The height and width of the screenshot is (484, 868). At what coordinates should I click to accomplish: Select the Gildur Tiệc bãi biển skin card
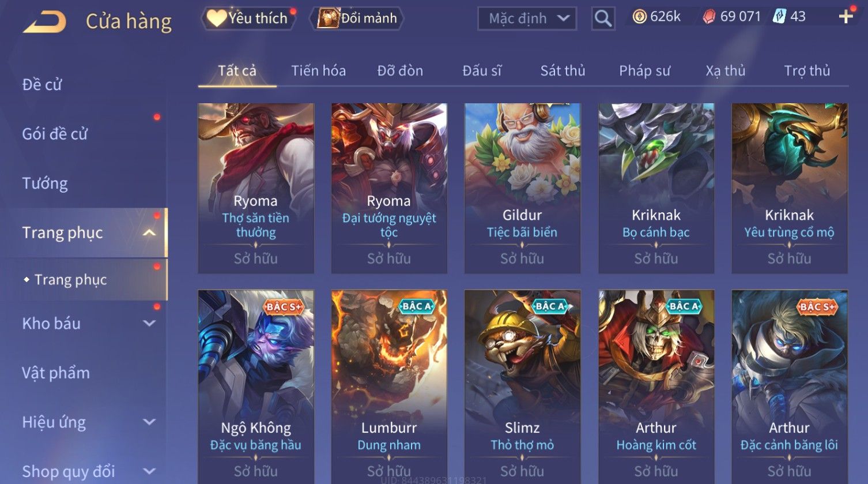pos(522,188)
